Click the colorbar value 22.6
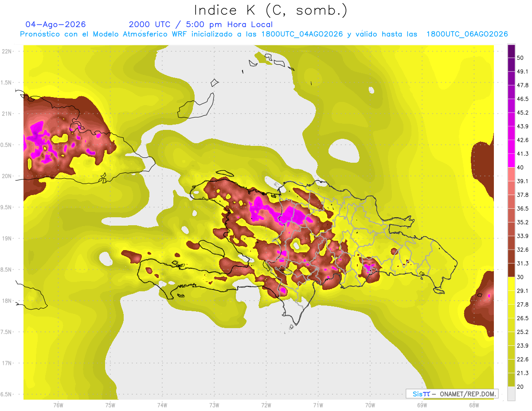532x411 pixels. [x=523, y=360]
